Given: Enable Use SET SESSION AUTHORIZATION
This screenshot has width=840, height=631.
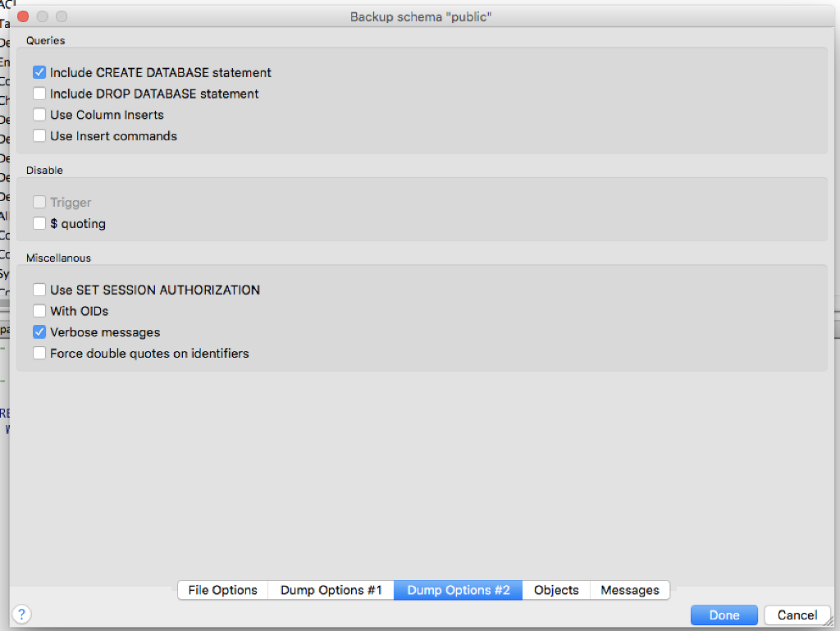Looking at the screenshot, I should [39, 290].
